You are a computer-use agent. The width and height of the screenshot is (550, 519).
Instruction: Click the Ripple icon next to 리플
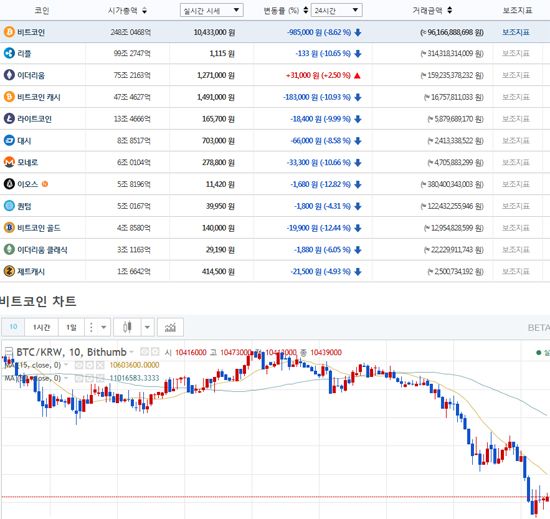pos(9,53)
